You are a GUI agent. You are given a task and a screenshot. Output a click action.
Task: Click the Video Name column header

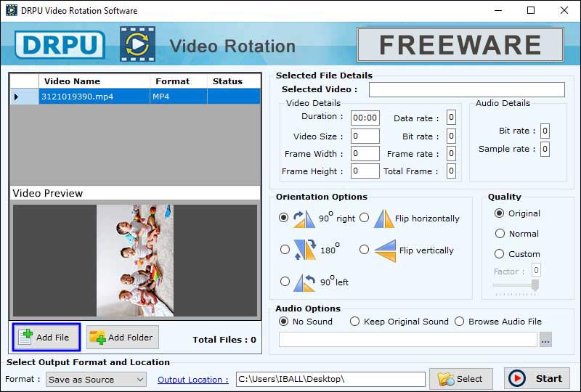[94, 81]
